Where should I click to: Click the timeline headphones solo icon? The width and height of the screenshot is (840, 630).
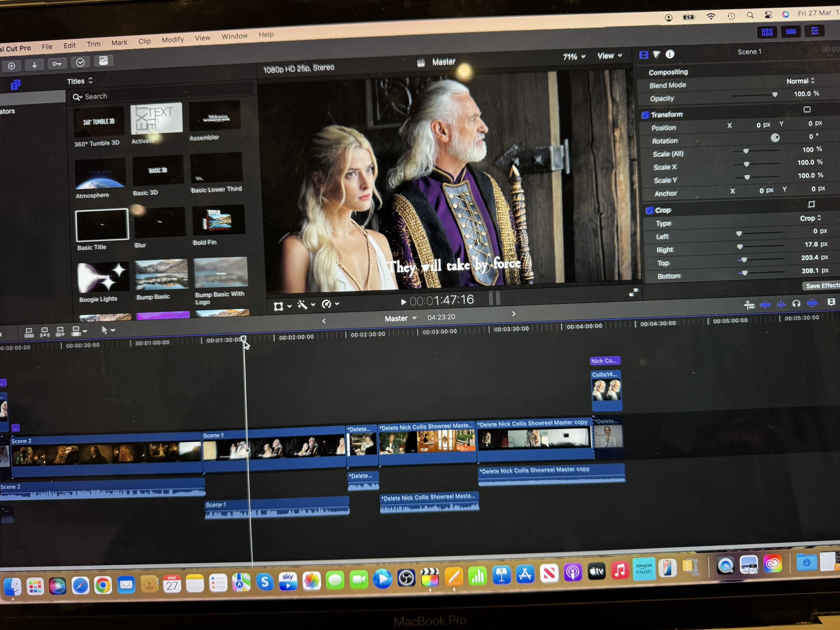(x=796, y=304)
